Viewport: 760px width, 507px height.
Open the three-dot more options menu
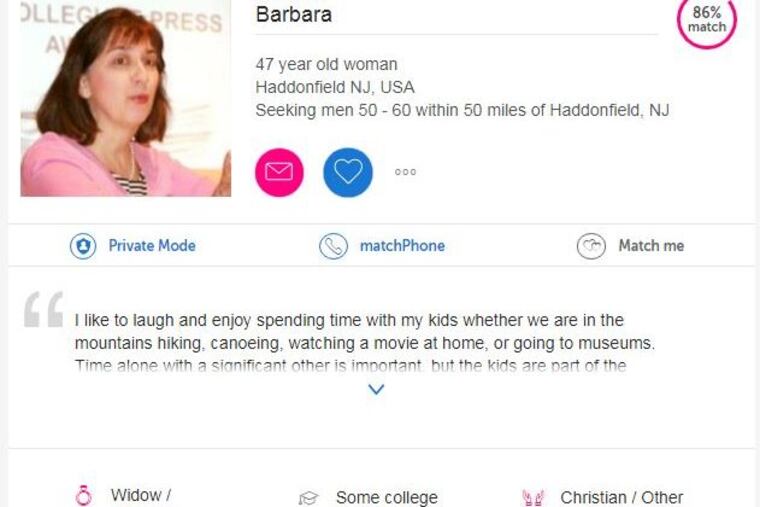405,172
